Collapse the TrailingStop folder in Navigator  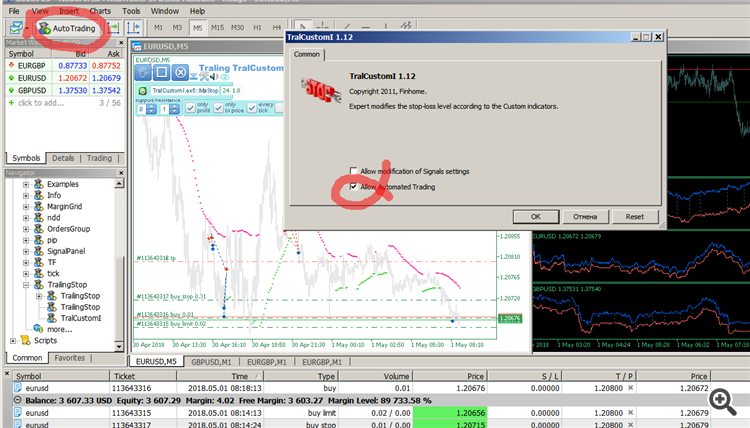[26, 285]
